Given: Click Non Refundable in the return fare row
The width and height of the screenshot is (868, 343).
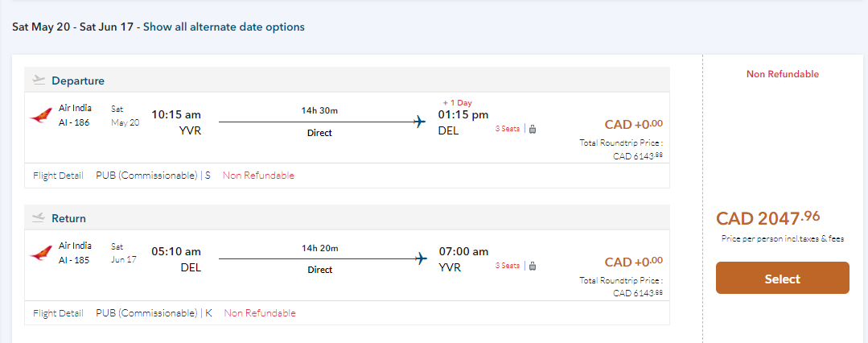Looking at the screenshot, I should (259, 312).
